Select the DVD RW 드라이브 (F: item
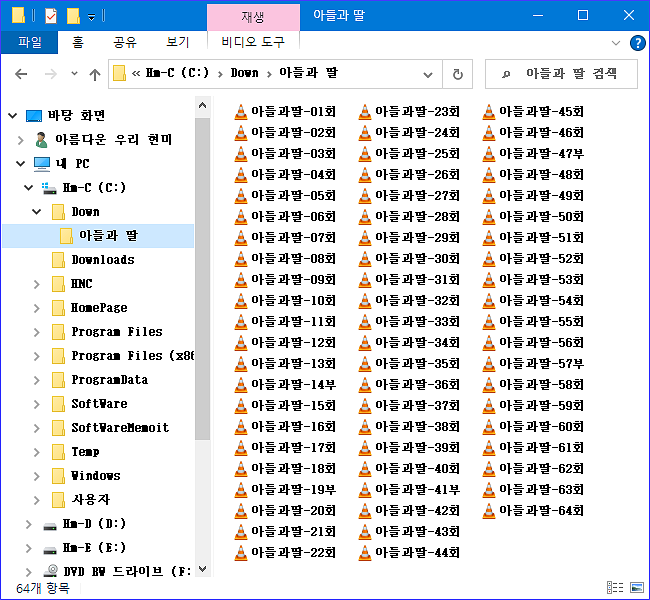Image resolution: width=650 pixels, height=600 pixels. [x=128, y=571]
